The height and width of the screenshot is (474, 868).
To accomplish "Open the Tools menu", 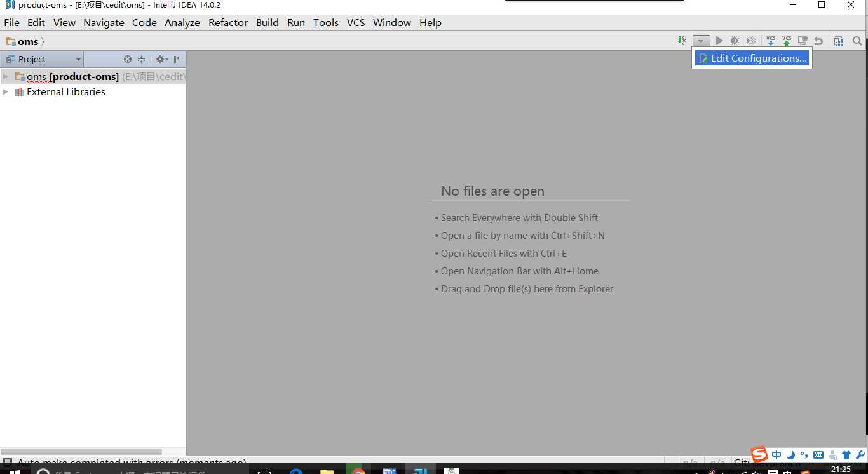I will 326,22.
